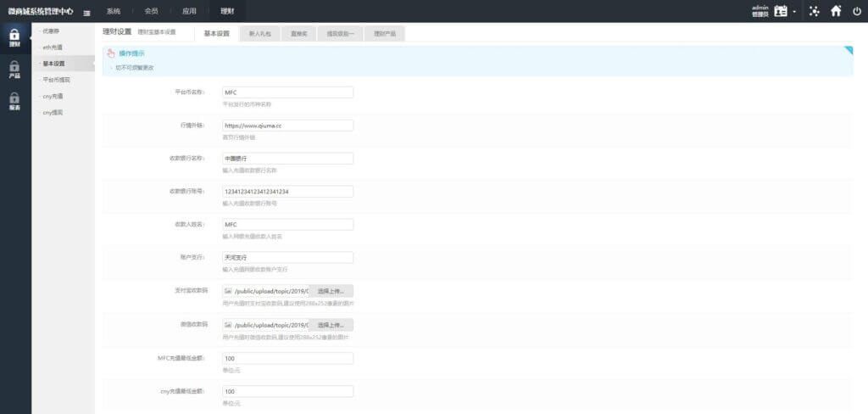Viewport: 868px width, 414px height.
Task: Select 会员 in the top navigation
Action: click(x=151, y=11)
